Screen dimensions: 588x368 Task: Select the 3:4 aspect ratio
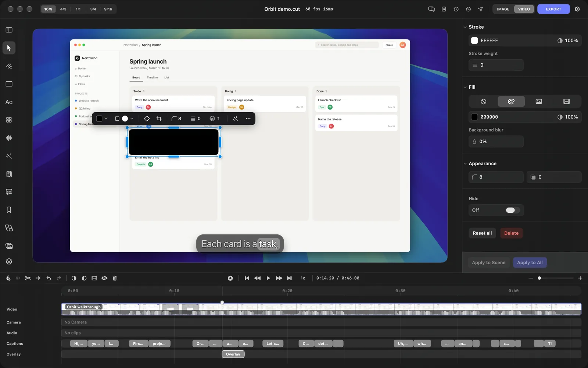pos(93,9)
